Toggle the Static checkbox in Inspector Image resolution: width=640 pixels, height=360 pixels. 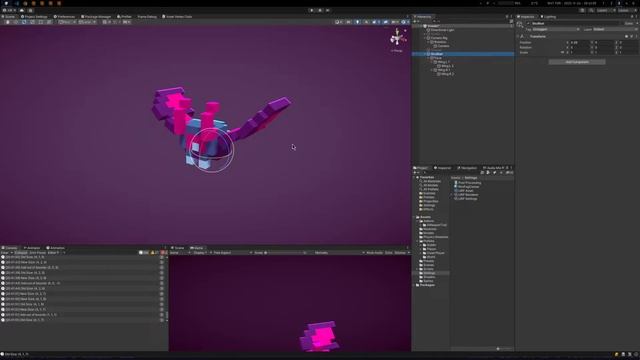[637, 24]
